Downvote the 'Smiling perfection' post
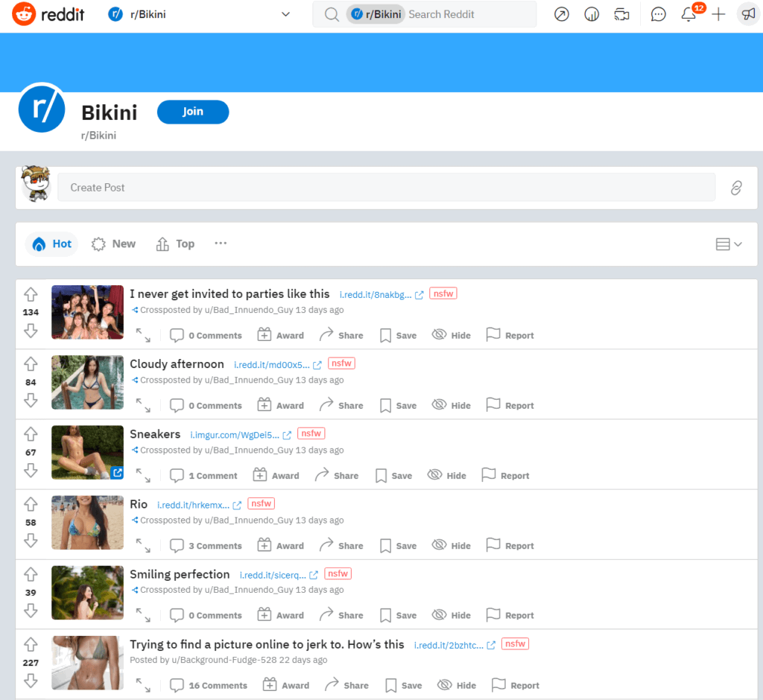 point(31,611)
